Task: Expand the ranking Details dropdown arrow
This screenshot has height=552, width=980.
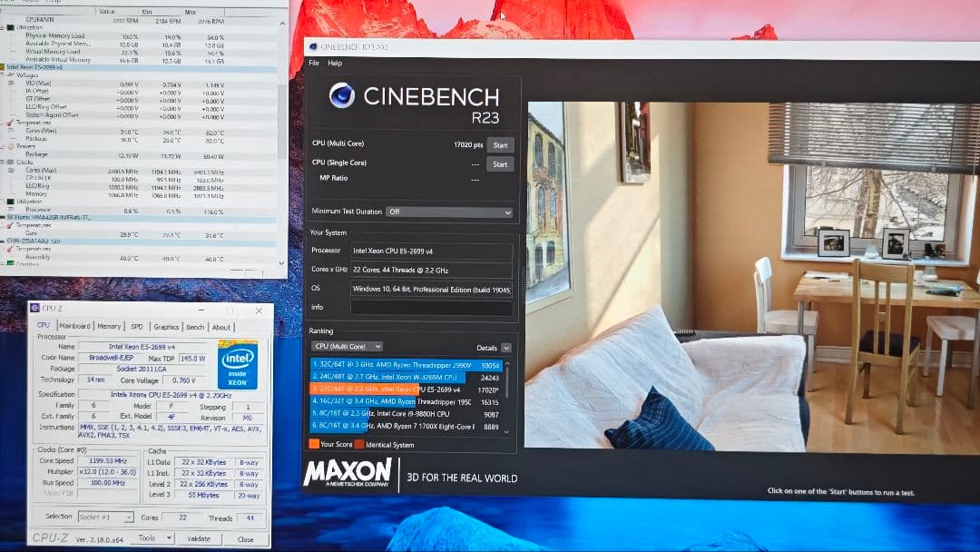Action: [505, 348]
